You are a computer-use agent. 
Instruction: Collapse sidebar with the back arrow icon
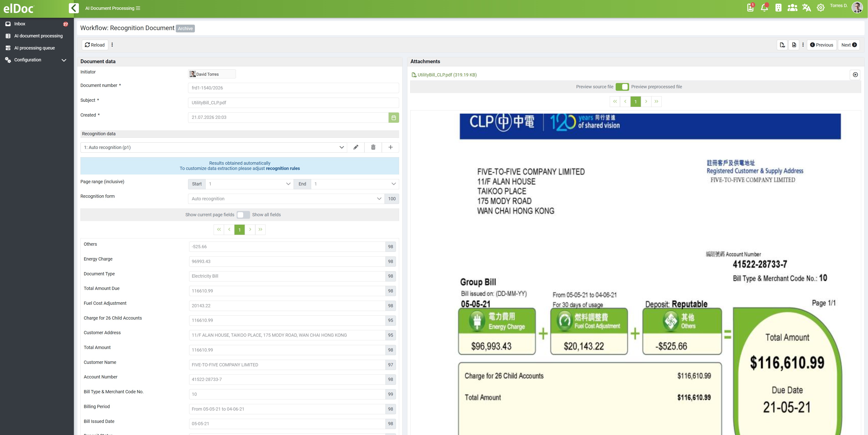[x=73, y=8]
